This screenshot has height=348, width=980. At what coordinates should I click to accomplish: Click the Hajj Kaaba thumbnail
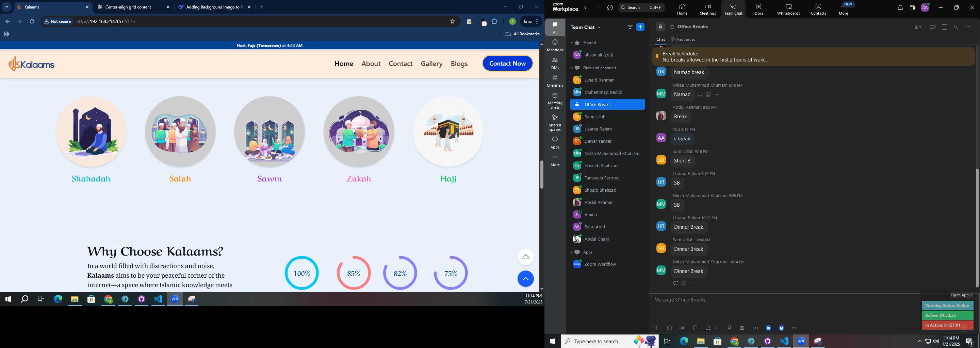tap(448, 132)
